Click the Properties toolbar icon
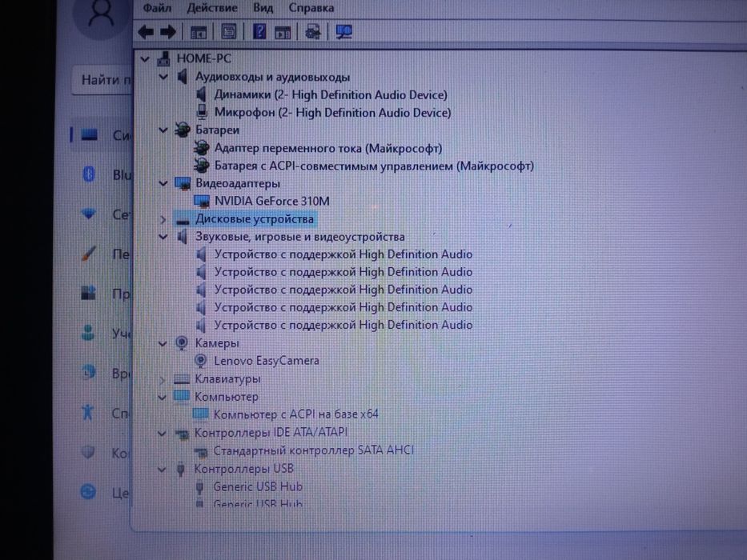Image resolution: width=747 pixels, height=560 pixels. pos(229,32)
